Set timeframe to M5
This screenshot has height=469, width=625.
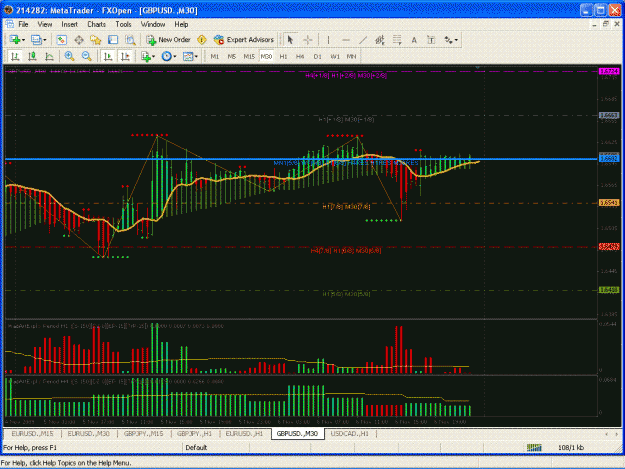(x=232, y=57)
